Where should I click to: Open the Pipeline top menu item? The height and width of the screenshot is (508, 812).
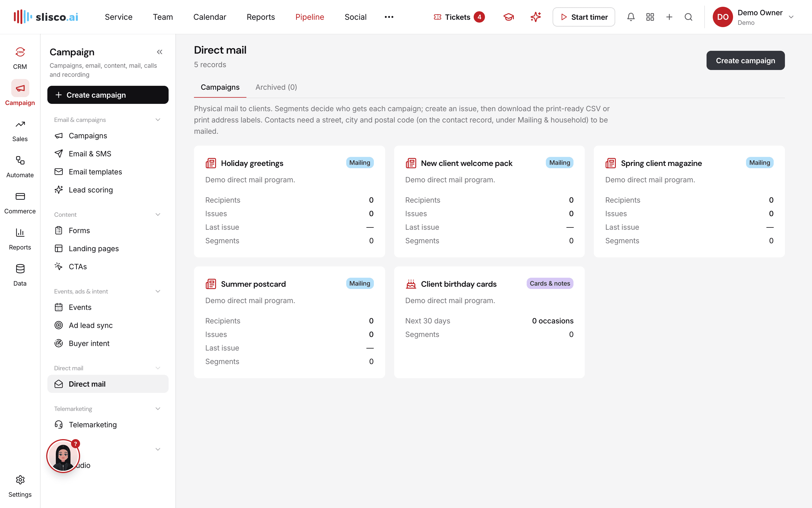coord(309,17)
